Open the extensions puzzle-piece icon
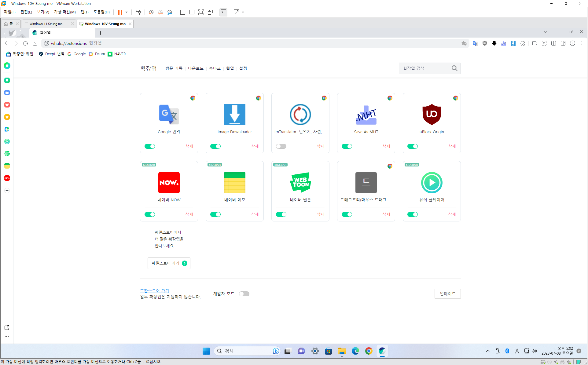 coord(523,43)
